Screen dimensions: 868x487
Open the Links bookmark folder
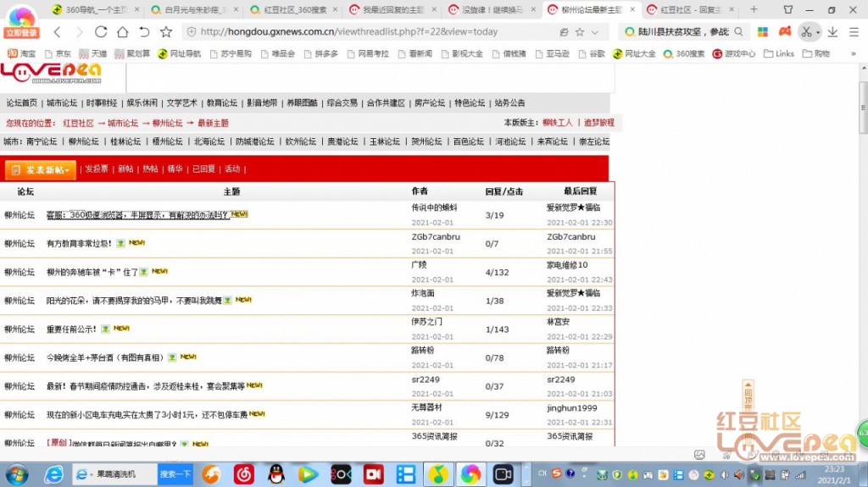pyautogui.click(x=779, y=53)
